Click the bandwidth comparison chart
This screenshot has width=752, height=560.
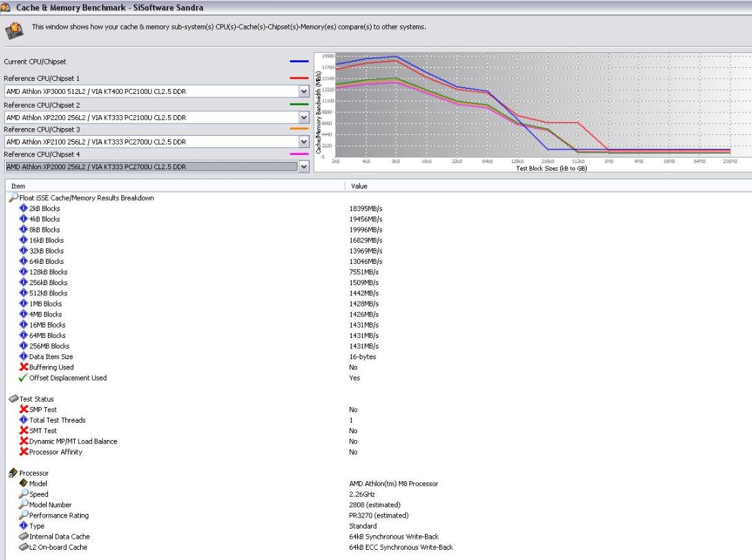pyautogui.click(x=533, y=112)
